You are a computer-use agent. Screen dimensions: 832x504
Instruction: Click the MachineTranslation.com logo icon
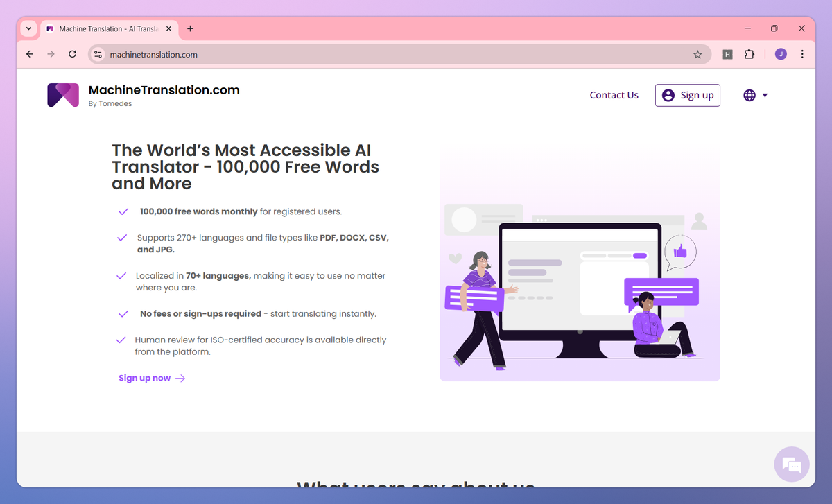(63, 95)
